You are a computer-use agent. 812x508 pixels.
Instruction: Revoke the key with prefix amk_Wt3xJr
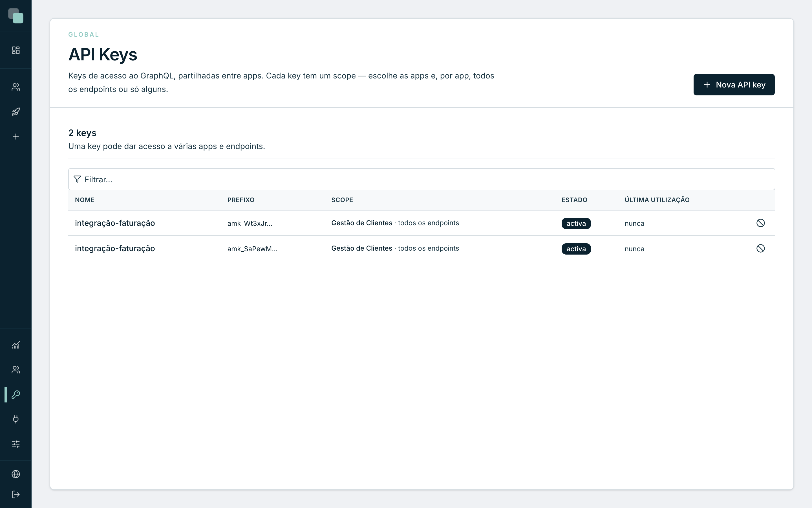click(x=761, y=223)
